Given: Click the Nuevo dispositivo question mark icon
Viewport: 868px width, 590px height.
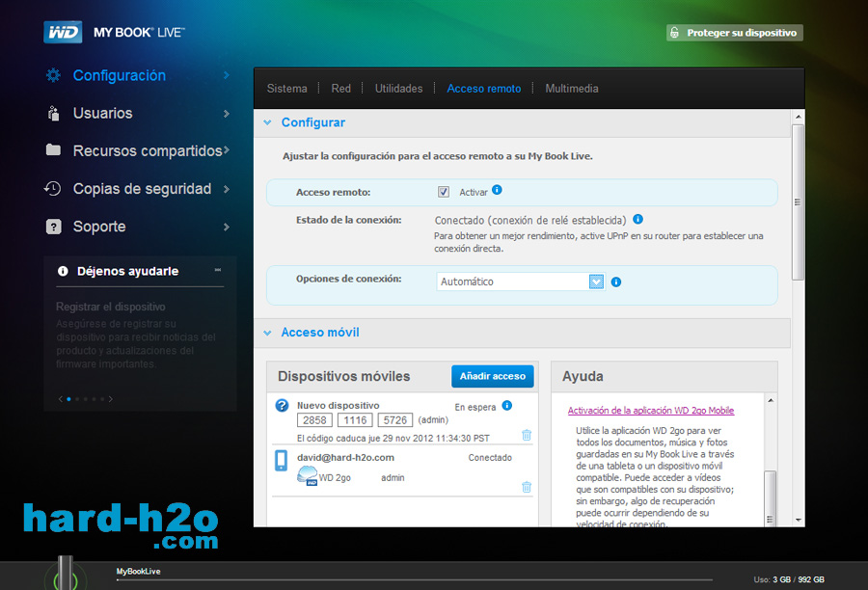Looking at the screenshot, I should 282,406.
